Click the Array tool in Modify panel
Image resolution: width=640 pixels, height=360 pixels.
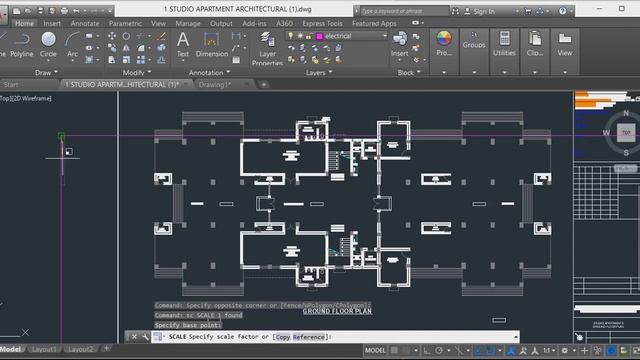(x=141, y=60)
